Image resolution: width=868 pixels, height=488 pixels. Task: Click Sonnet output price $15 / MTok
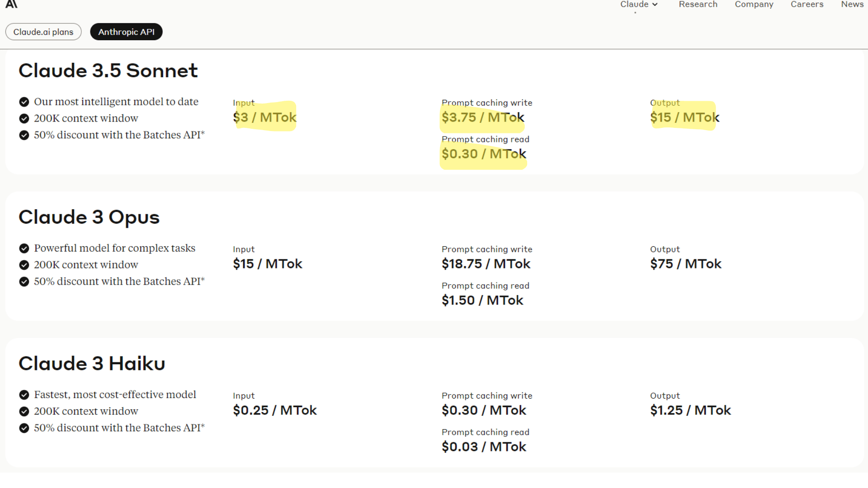click(x=684, y=117)
